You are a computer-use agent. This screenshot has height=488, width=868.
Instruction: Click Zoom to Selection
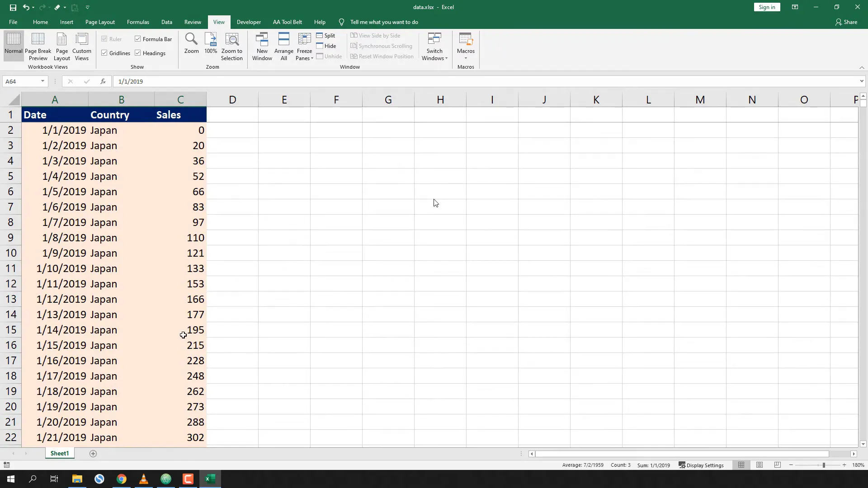[232, 47]
